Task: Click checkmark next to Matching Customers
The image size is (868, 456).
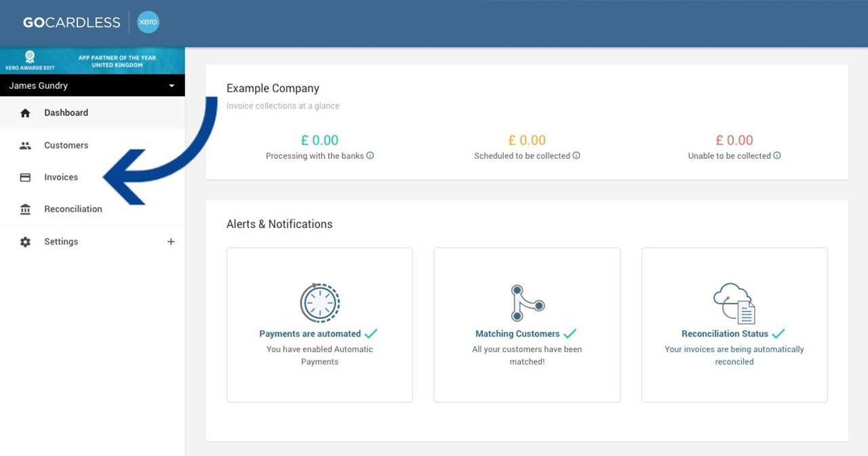Action: tap(570, 333)
